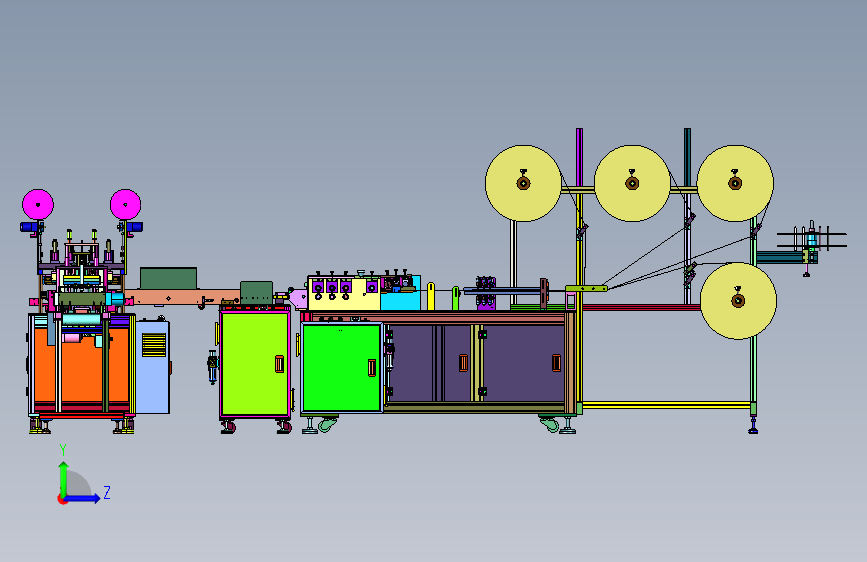
Task: Click the handle on the lime-green door
Action: (279, 364)
